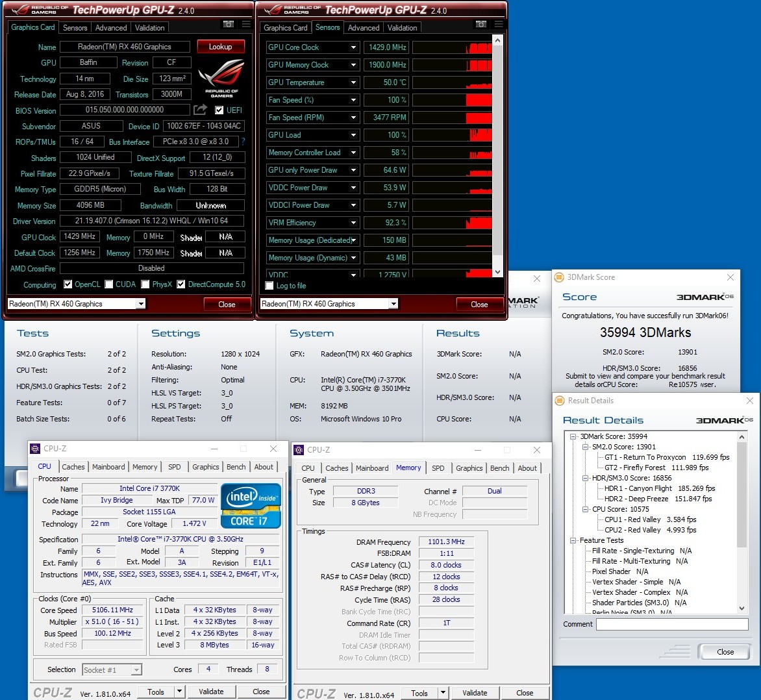Toggle the UEFI checkbox
761x700 pixels.
(x=219, y=110)
